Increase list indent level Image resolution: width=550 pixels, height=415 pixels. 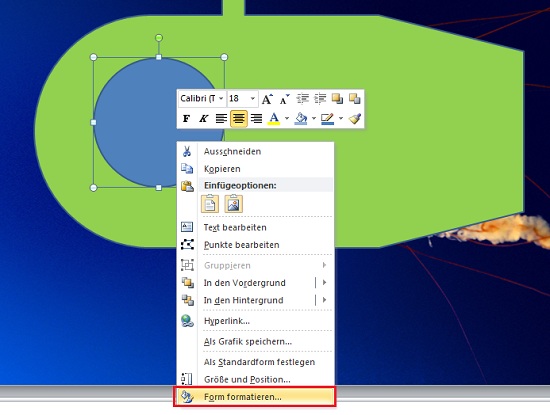click(x=320, y=99)
